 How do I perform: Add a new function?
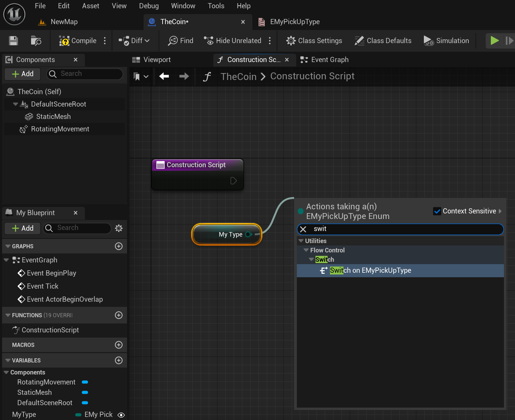pyautogui.click(x=119, y=315)
